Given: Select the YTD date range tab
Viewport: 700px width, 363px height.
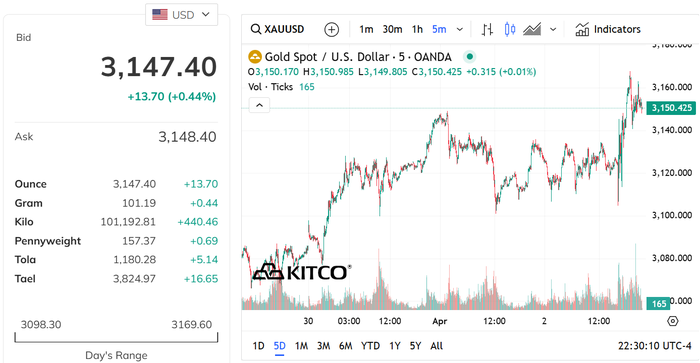Looking at the screenshot, I should point(370,346).
